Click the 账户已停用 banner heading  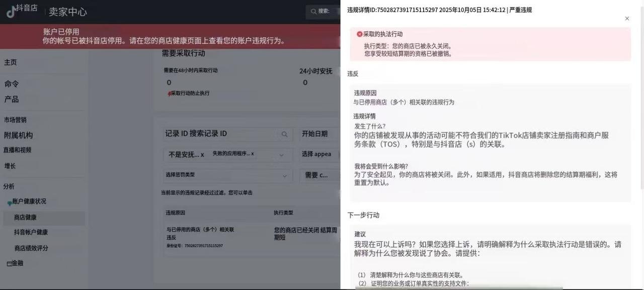(61, 32)
